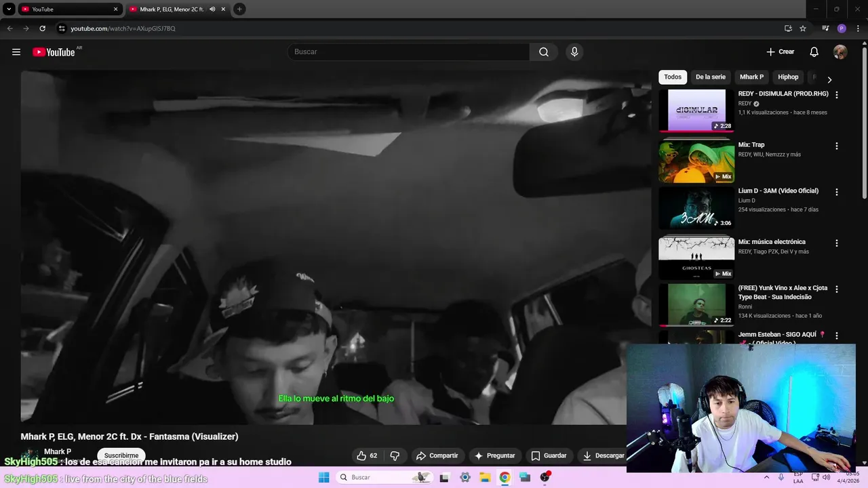Show hidden system tray icons

767,477
